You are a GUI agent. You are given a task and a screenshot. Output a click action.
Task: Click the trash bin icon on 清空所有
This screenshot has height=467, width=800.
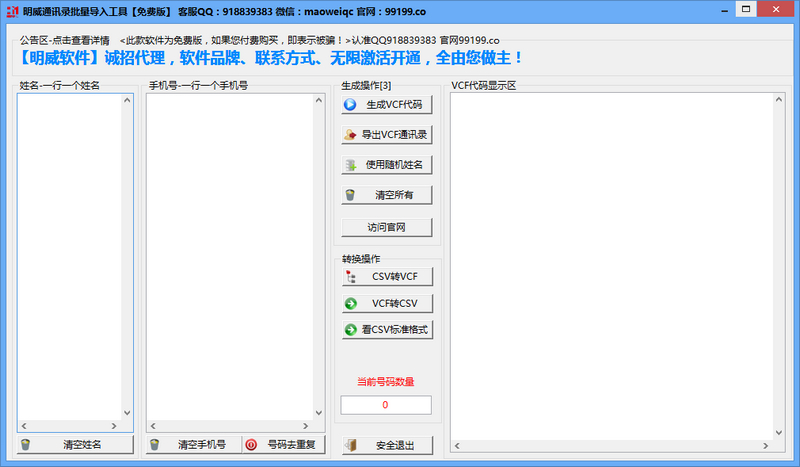coord(350,195)
